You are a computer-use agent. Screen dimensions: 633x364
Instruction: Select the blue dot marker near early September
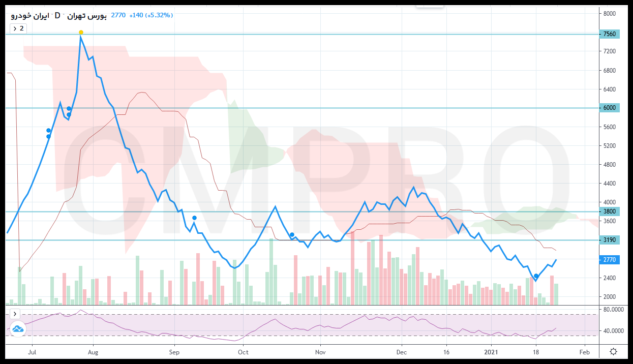tap(194, 218)
